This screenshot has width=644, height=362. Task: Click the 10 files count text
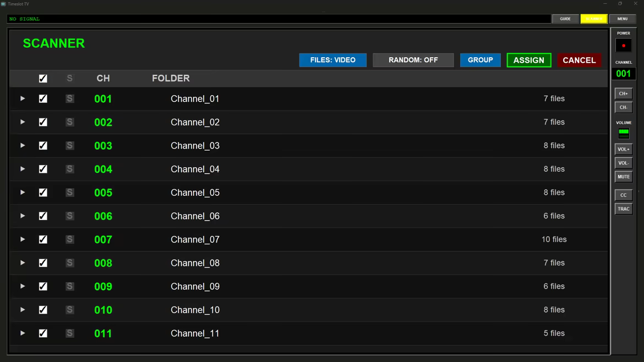pyautogui.click(x=554, y=239)
